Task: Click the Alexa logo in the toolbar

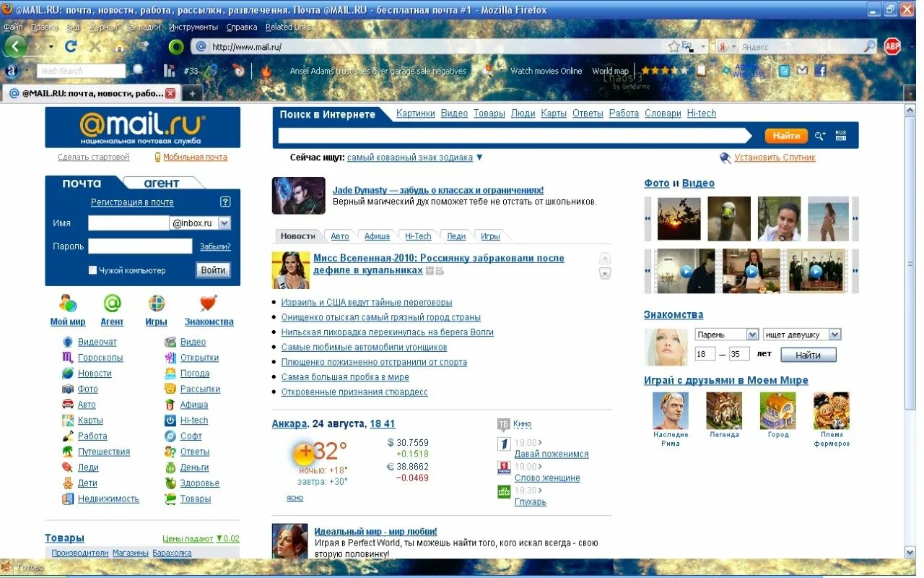Action: [x=12, y=71]
